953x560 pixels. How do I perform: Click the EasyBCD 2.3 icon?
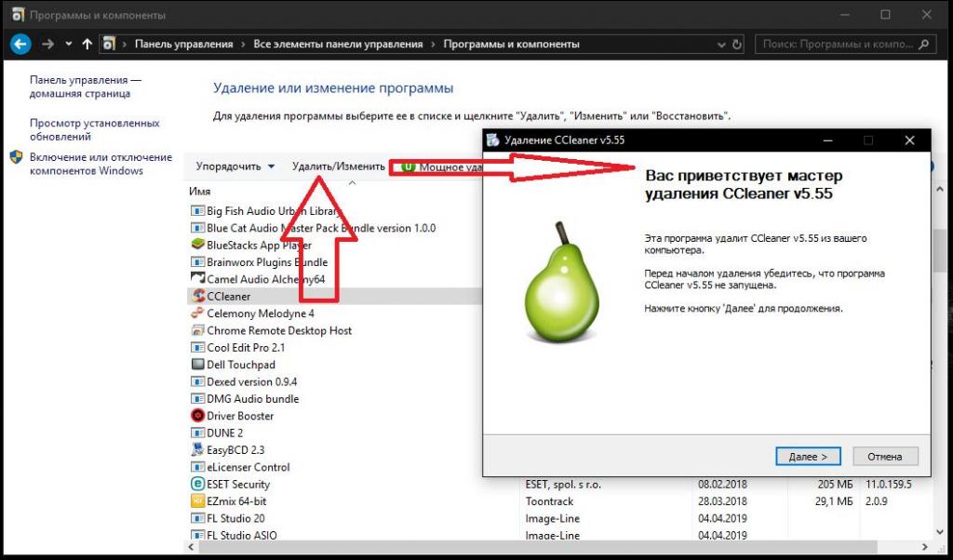click(x=197, y=450)
